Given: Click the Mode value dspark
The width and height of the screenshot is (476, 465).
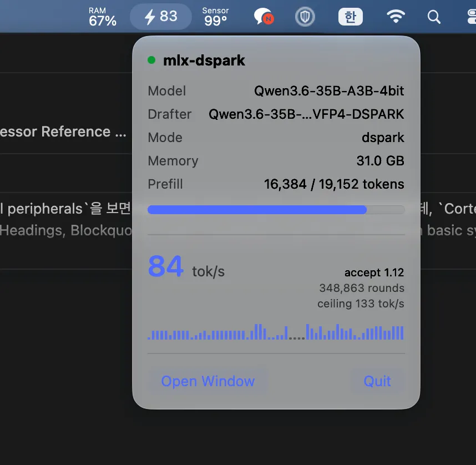Looking at the screenshot, I should pyautogui.click(x=383, y=138).
